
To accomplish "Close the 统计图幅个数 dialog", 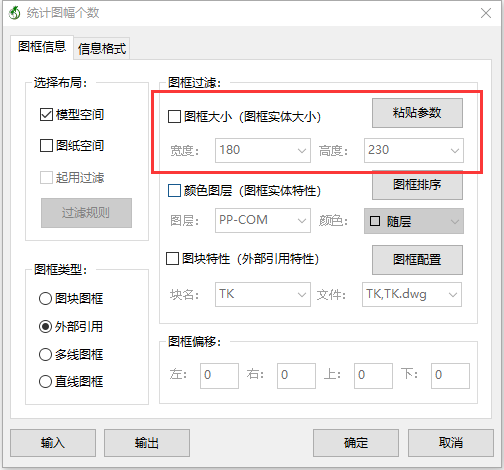I will (486, 13).
